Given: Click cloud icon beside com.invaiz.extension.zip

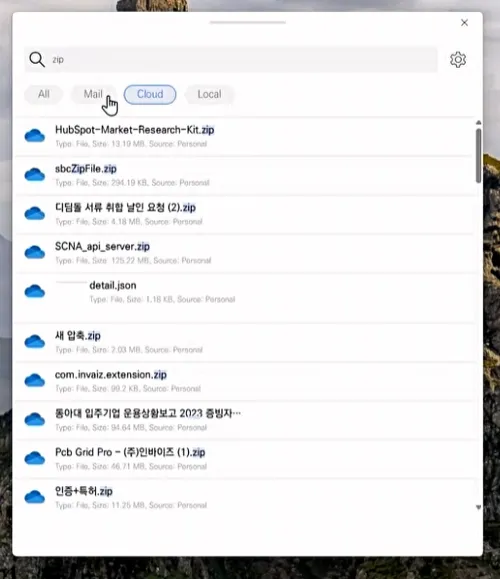Looking at the screenshot, I should point(35,381).
